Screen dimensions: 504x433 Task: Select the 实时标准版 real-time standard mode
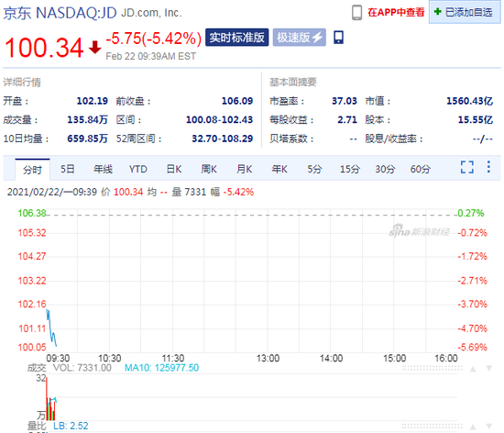pos(237,38)
